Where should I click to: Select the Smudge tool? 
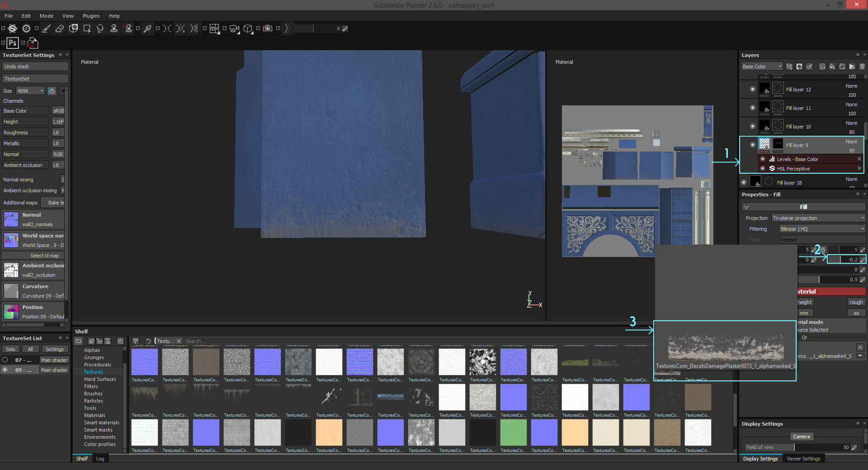[x=100, y=28]
